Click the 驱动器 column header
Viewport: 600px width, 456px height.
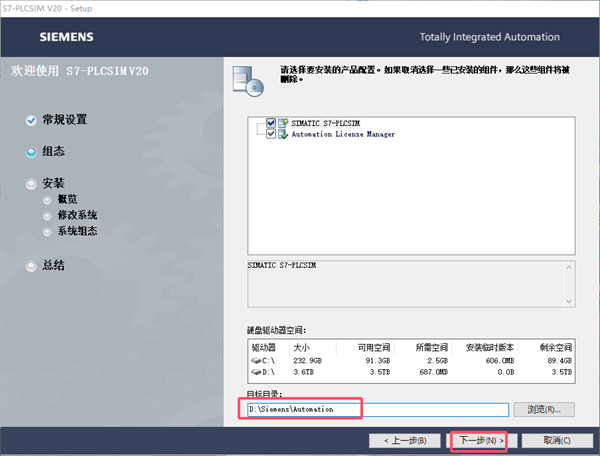264,348
